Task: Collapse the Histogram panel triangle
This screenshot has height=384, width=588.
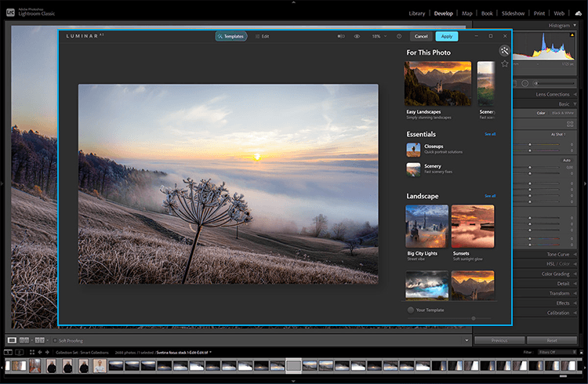Action: tap(575, 26)
